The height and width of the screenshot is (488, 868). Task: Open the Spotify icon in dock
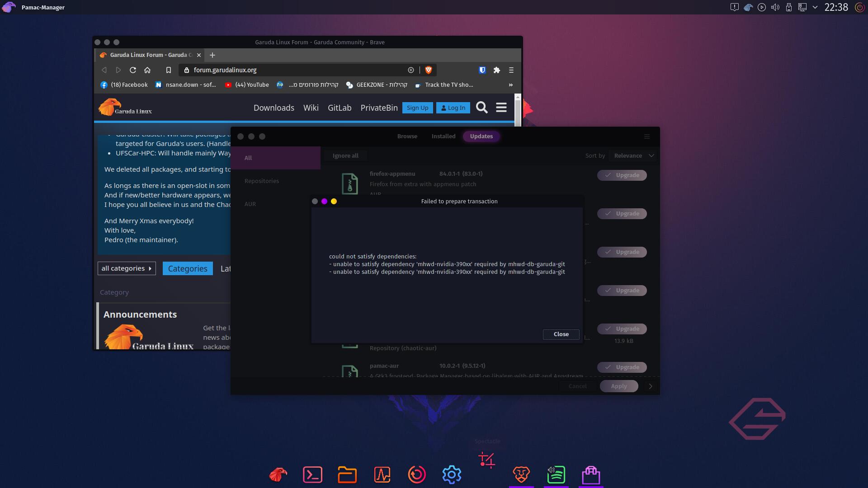tap(556, 474)
